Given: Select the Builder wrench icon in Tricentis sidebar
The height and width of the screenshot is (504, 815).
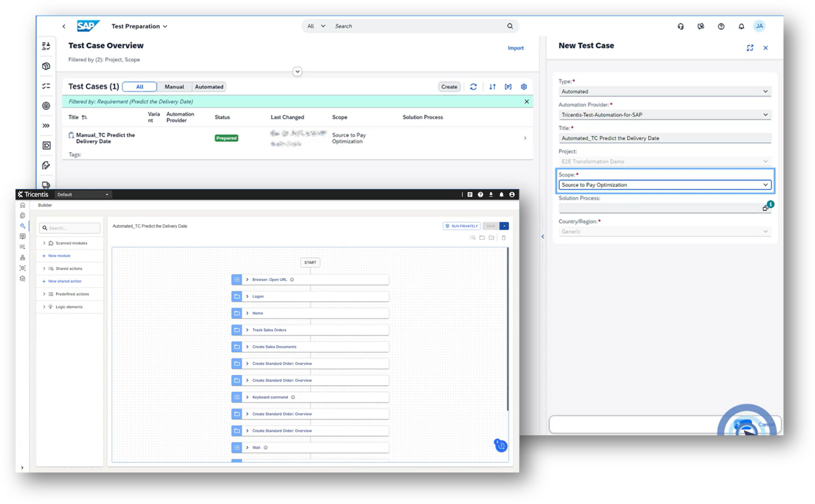Looking at the screenshot, I should [x=23, y=226].
